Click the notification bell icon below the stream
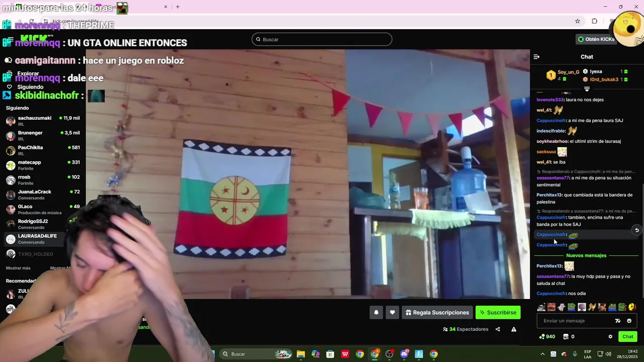The width and height of the screenshot is (644, 362). (x=376, y=313)
